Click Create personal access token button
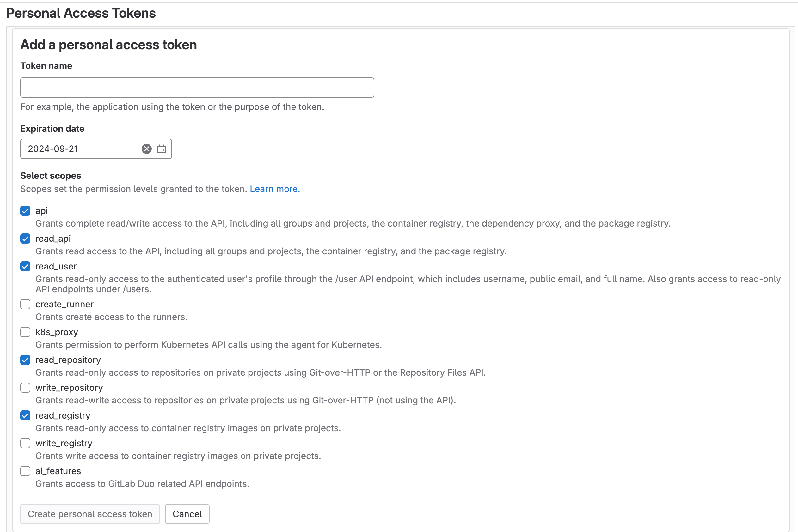Screen dimensions: 798x532 90,514
